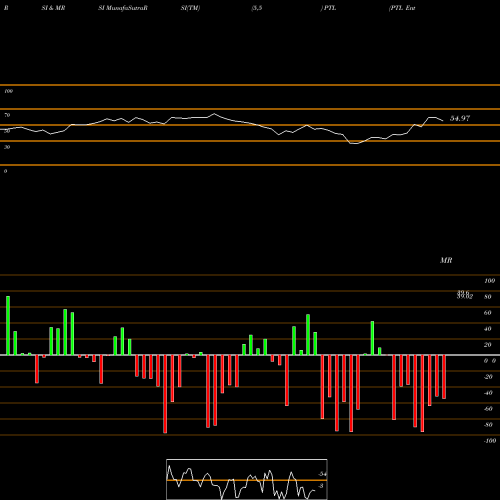Image resolution: width=500 pixels, height=500 pixels.
Task: Click the -80 label on the MR axis
Action: point(488,425)
